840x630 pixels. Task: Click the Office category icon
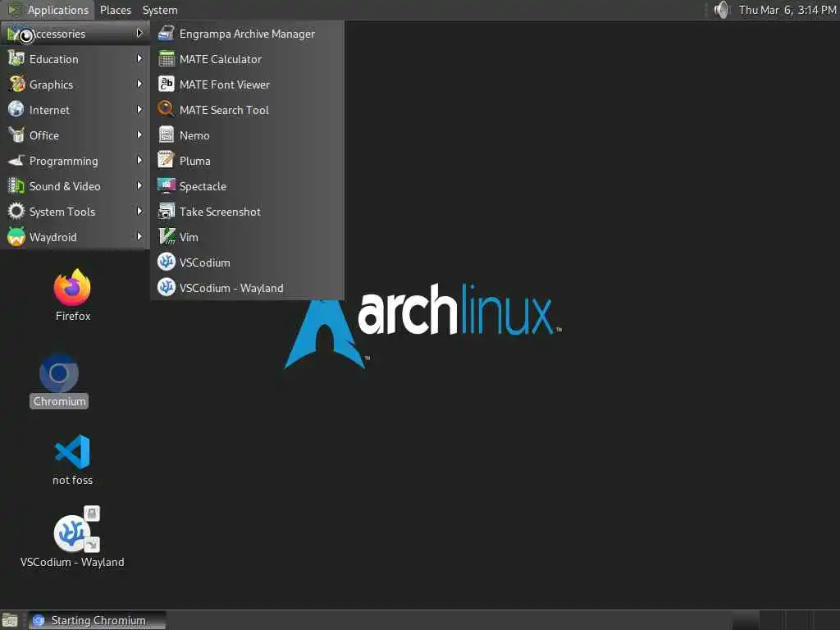pos(16,135)
